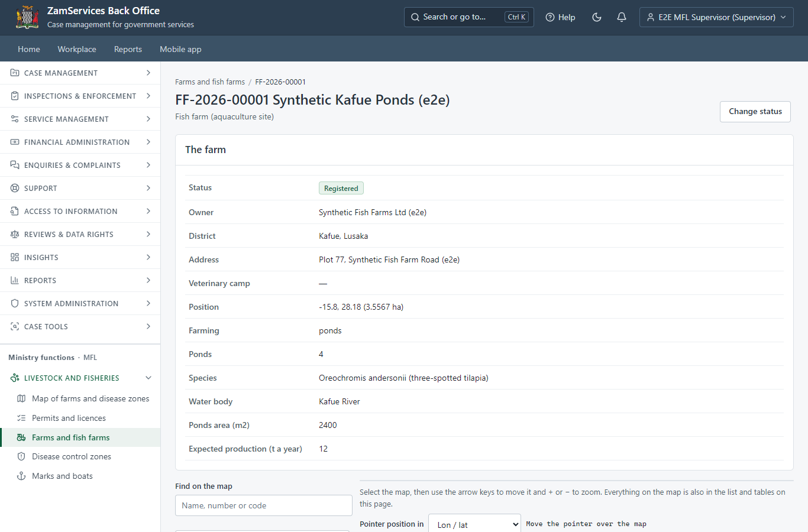The width and height of the screenshot is (808, 532).
Task: Toggle dark mode with the moon icon
Action: 597,17
